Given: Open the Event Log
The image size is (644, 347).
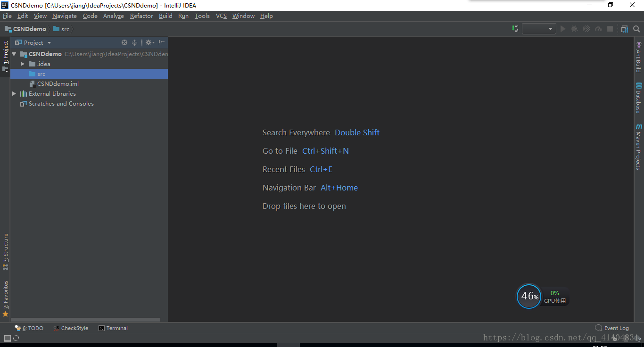Looking at the screenshot, I should point(612,328).
